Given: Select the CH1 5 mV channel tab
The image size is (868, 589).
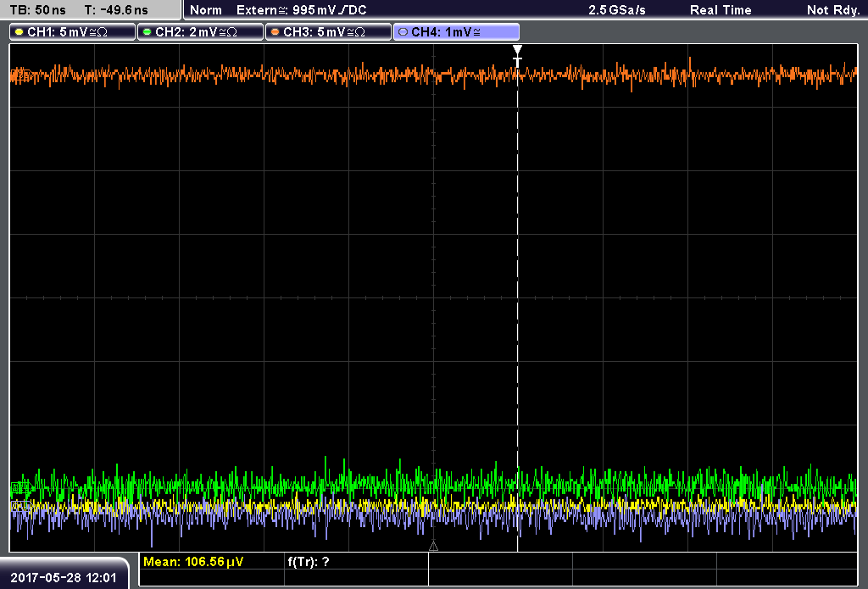Looking at the screenshot, I should coord(73,32).
